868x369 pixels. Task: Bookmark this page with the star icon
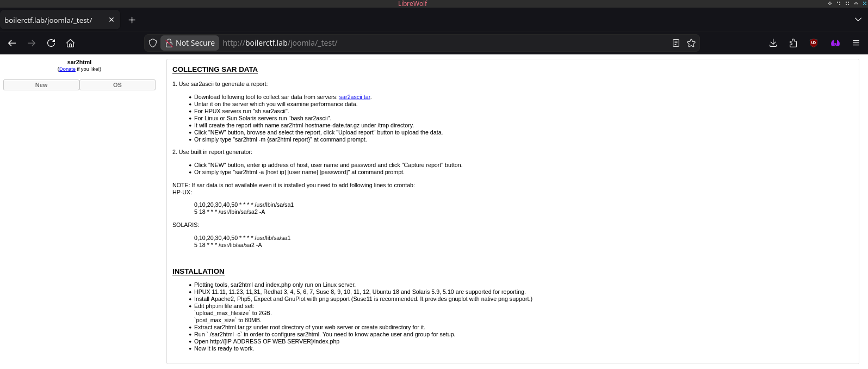[691, 43]
